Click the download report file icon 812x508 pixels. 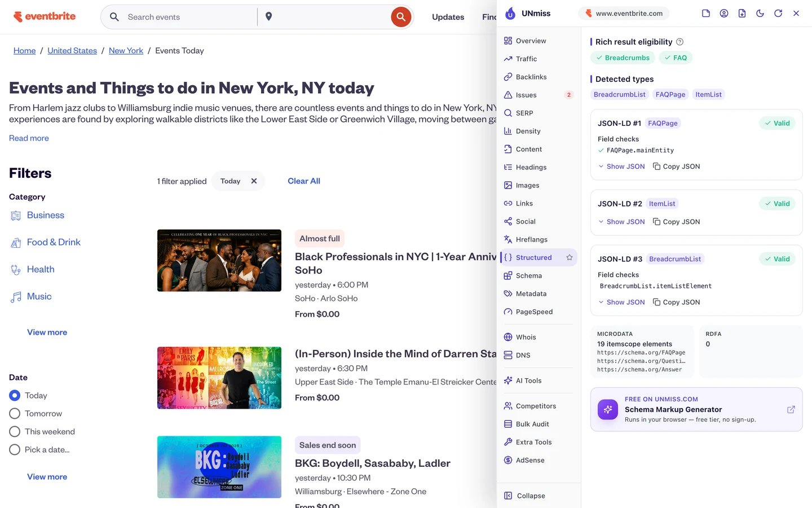click(x=742, y=13)
